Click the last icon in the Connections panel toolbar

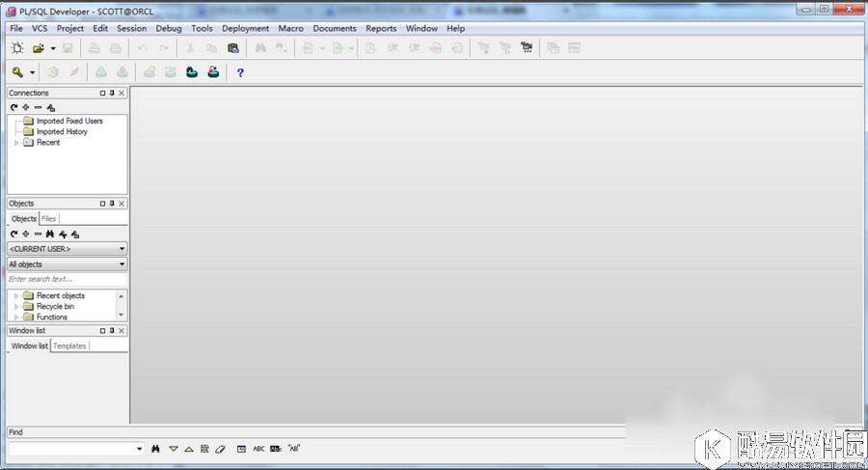click(51, 107)
